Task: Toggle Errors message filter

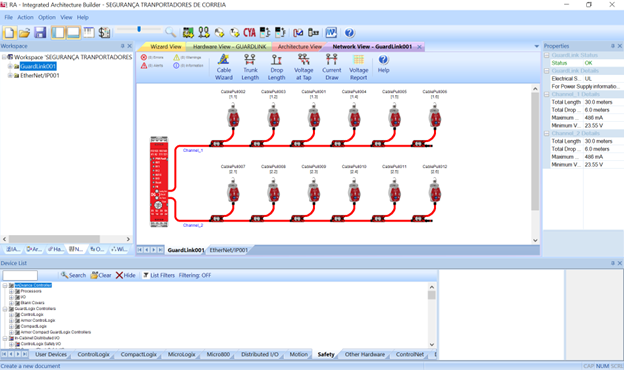Action: pyautogui.click(x=152, y=57)
